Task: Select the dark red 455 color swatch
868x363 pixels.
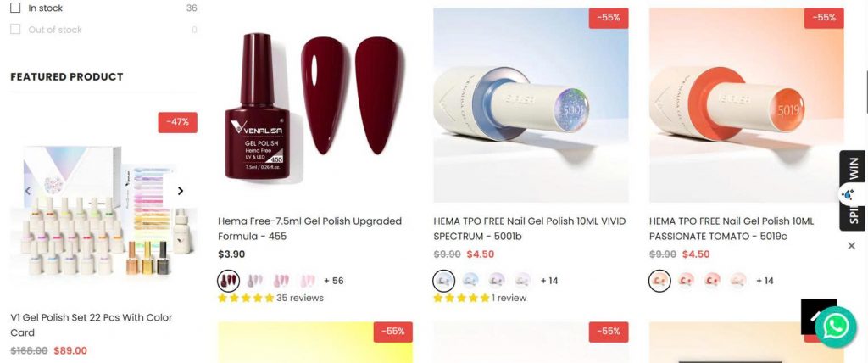Action: pyautogui.click(x=228, y=281)
